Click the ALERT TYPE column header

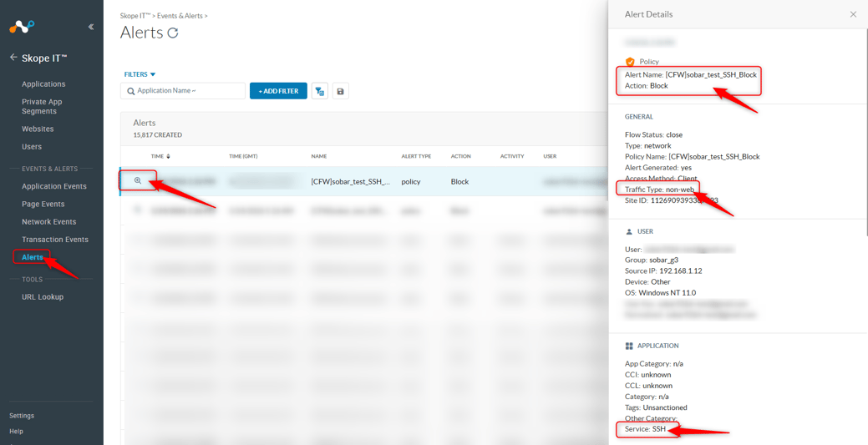click(x=416, y=157)
